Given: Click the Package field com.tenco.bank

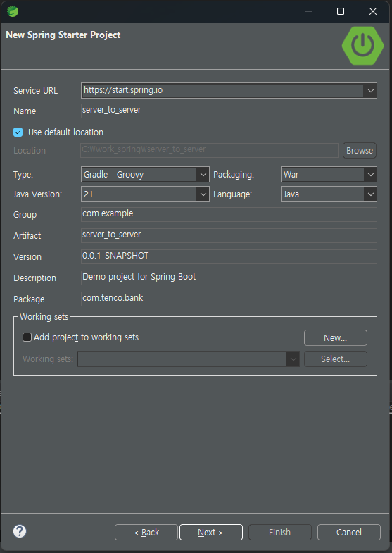Looking at the screenshot, I should click(x=229, y=299).
